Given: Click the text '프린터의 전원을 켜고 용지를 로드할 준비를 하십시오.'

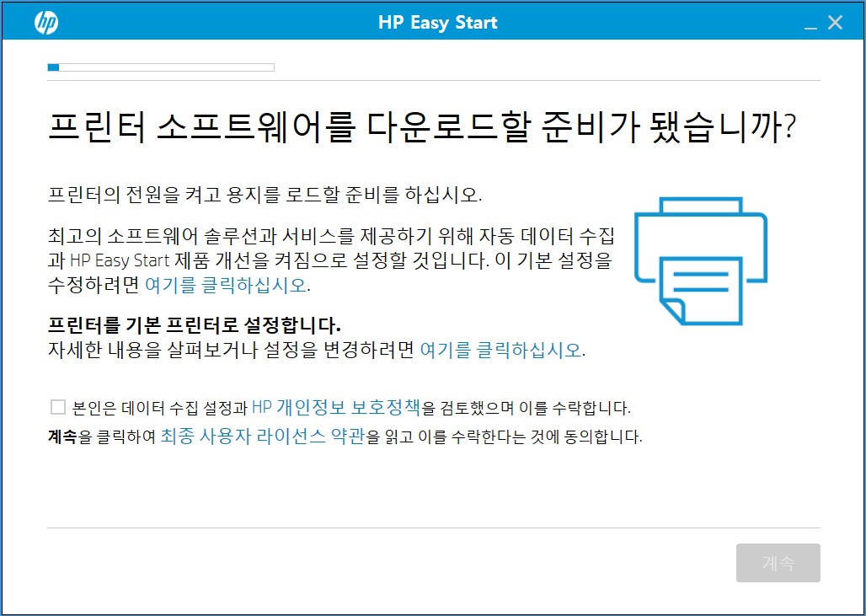Looking at the screenshot, I should pyautogui.click(x=265, y=195).
